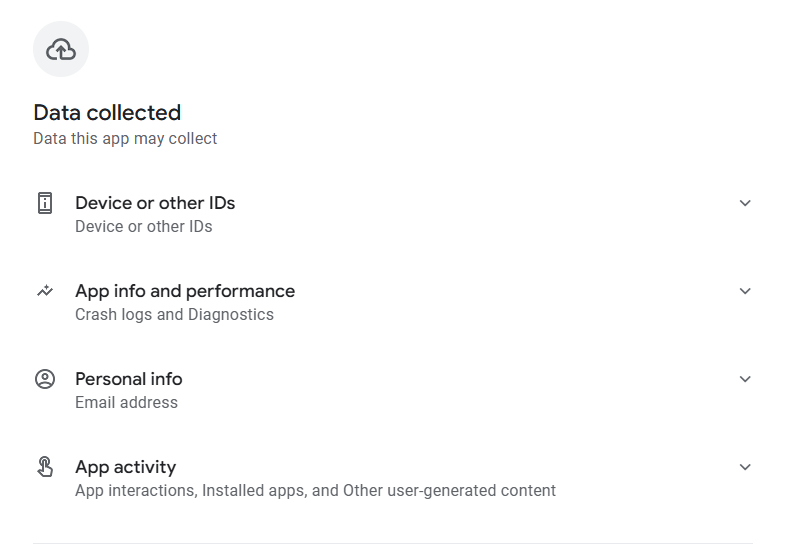Click the device phone icon
786x556 pixels.
pos(44,203)
